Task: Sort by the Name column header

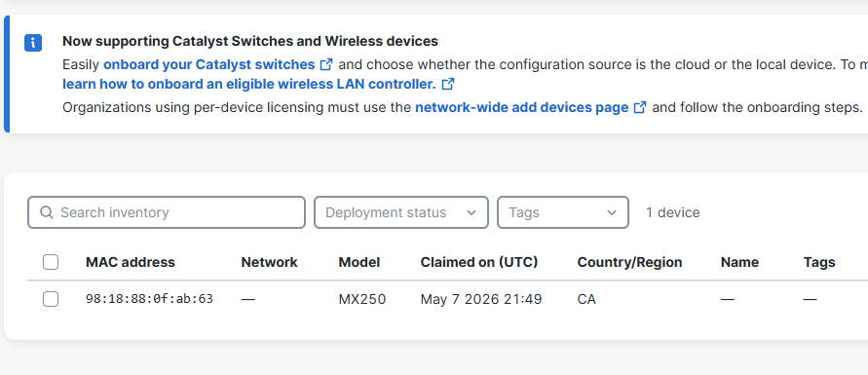Action: click(739, 262)
